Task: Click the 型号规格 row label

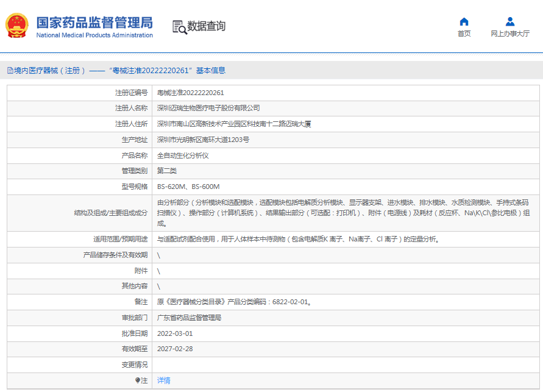Action: pyautogui.click(x=134, y=187)
